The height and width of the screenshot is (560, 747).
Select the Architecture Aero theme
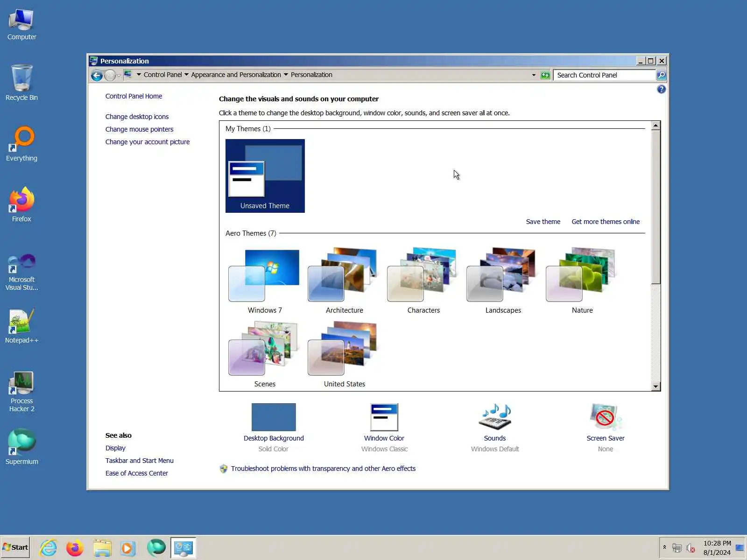(x=345, y=281)
